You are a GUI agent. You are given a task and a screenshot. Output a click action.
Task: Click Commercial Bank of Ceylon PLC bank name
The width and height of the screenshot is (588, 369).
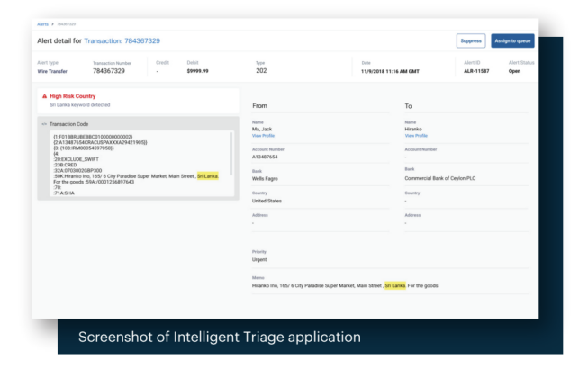(x=444, y=178)
